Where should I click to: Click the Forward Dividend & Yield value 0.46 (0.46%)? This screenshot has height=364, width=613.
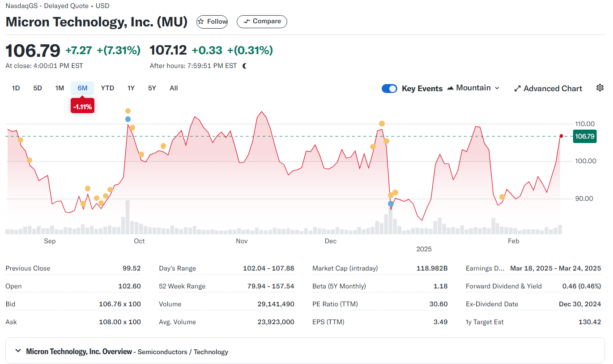(x=582, y=286)
